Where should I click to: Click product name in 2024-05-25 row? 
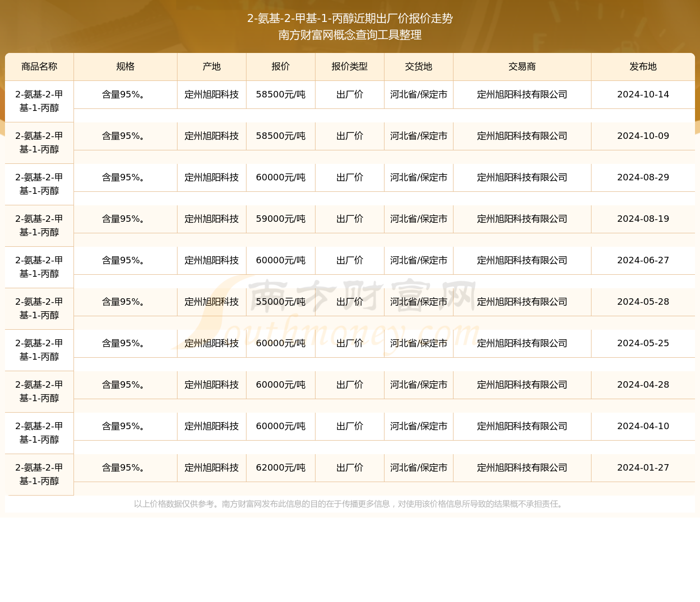[39, 350]
